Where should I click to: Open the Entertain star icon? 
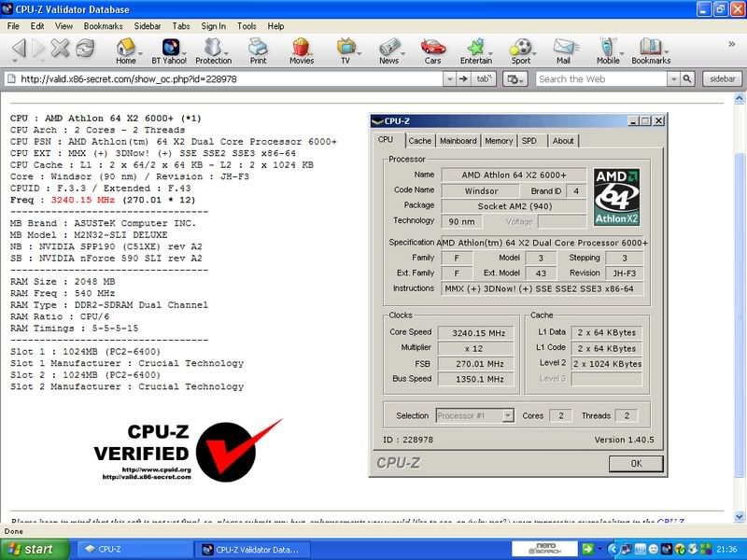[x=476, y=51]
